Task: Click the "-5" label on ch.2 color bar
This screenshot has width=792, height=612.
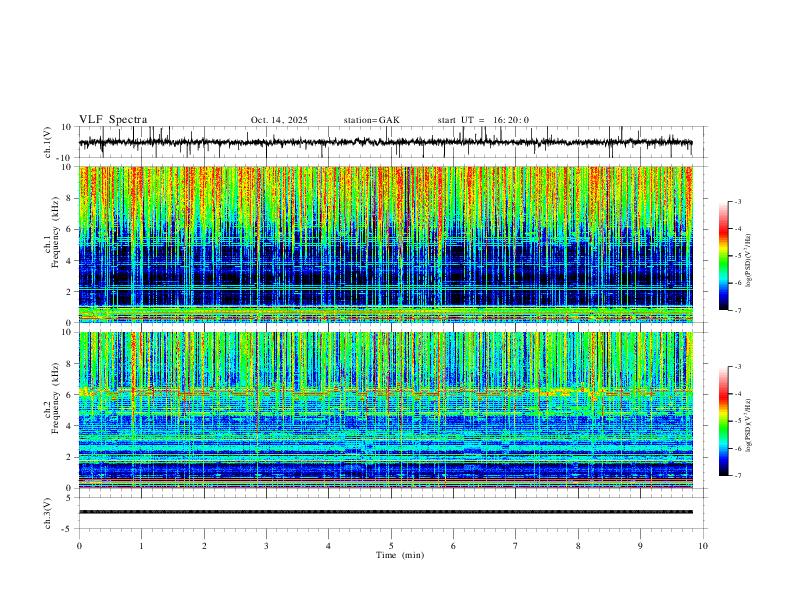Action: [x=737, y=421]
